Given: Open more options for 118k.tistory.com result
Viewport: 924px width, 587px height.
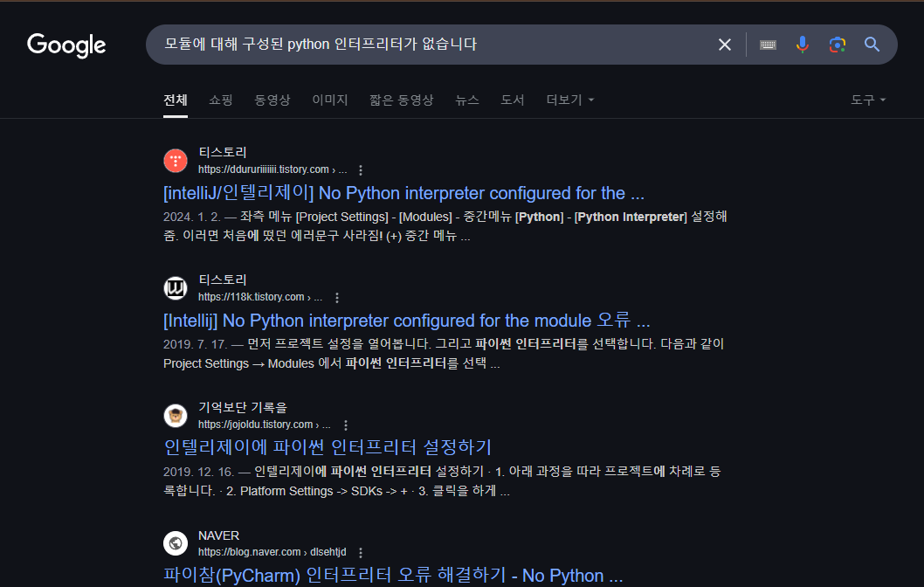Looking at the screenshot, I should click(x=337, y=298).
